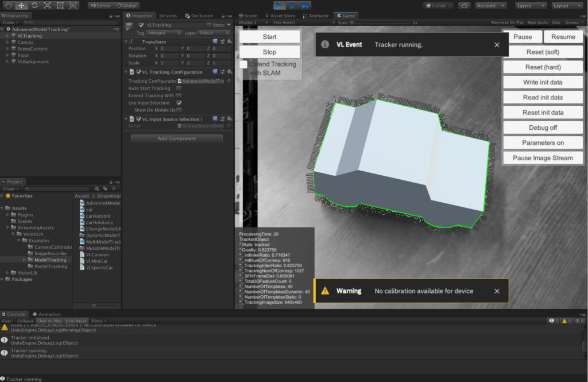Select the Rotate tool
588x382 pixels.
[34, 5]
